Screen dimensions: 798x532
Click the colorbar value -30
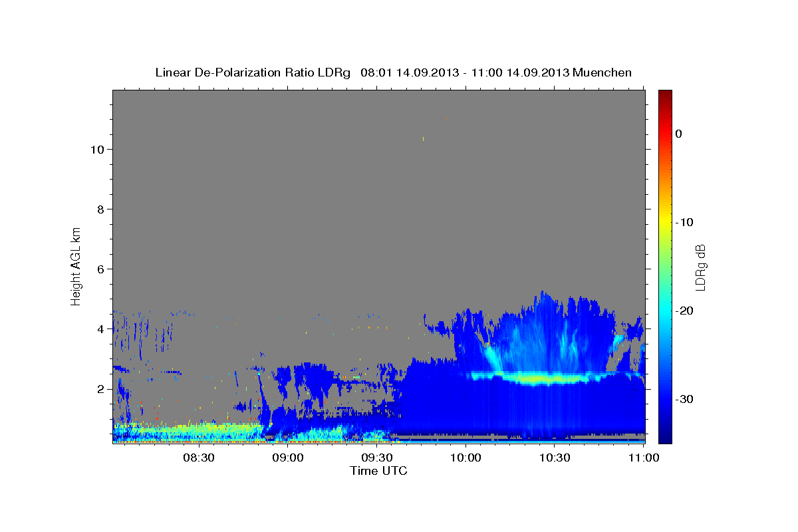tap(685, 399)
